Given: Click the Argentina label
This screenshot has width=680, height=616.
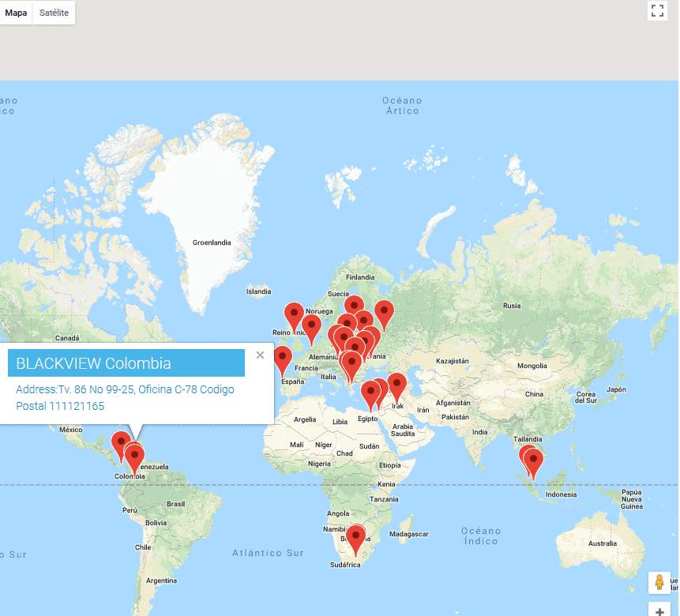Looking at the screenshot, I should point(161,580).
